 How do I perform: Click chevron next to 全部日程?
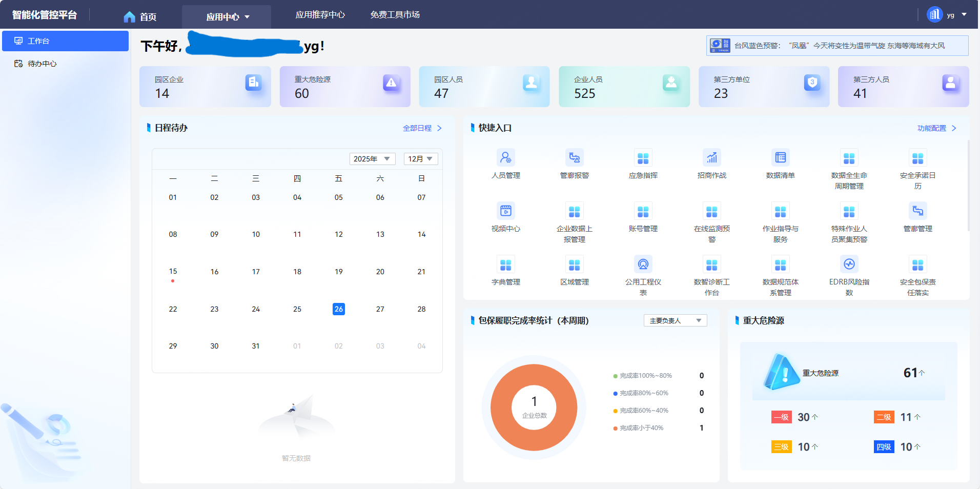(x=439, y=128)
